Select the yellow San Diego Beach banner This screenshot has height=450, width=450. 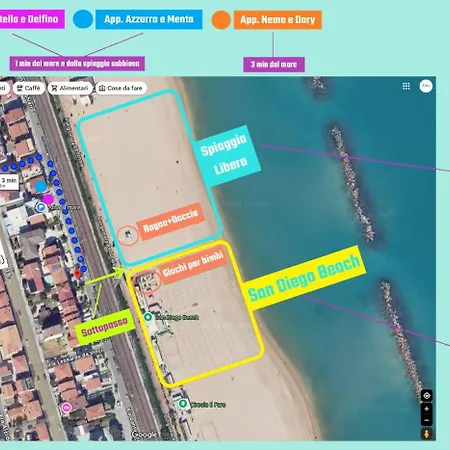(304, 278)
